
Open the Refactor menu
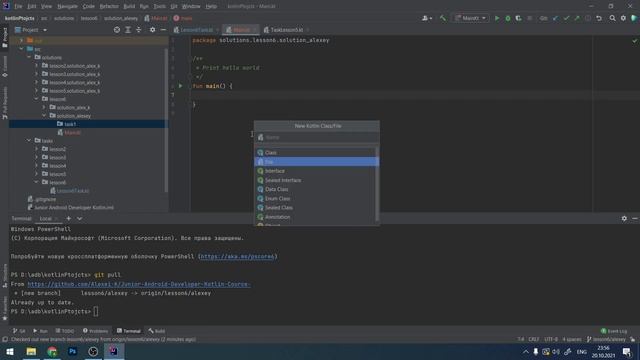[109, 7]
